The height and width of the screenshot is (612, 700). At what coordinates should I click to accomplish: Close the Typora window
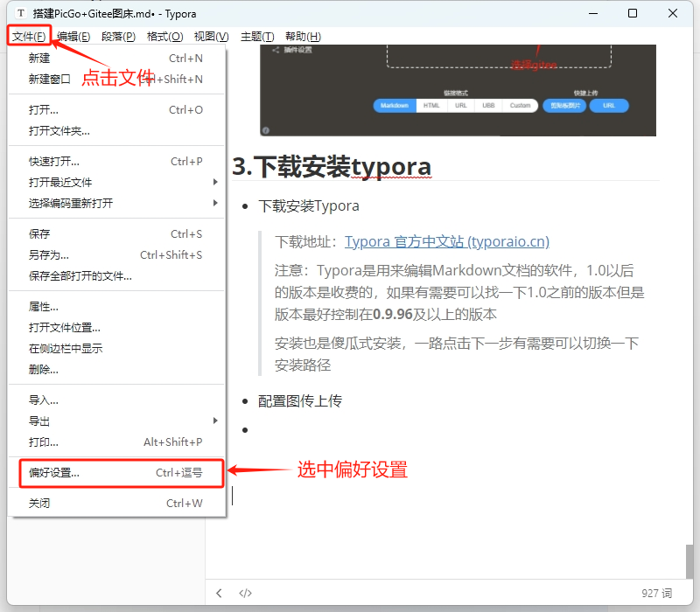(673, 13)
